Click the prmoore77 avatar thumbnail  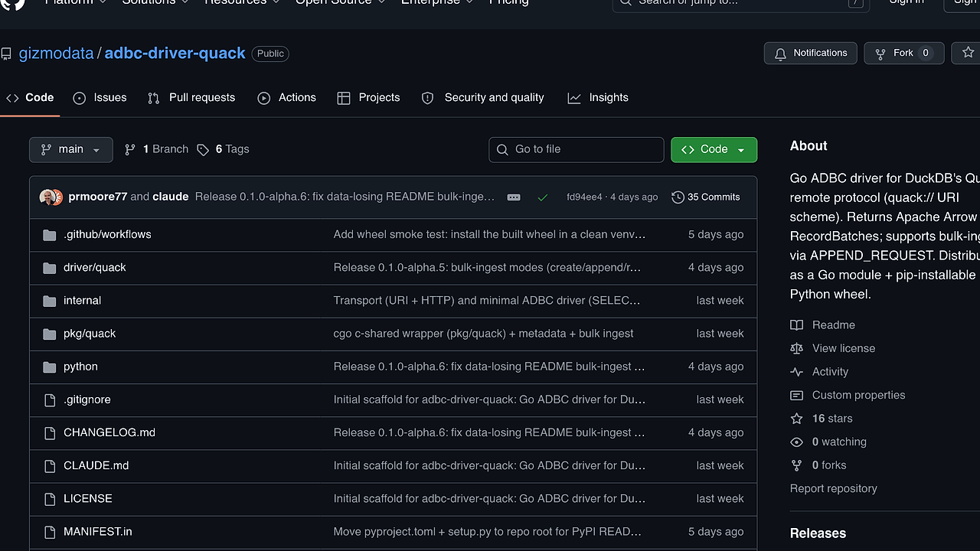(47, 197)
